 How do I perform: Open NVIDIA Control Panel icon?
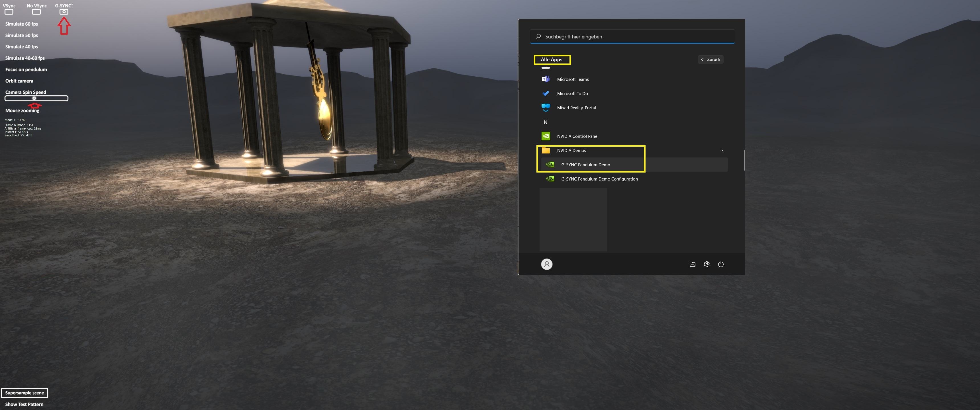tap(546, 136)
